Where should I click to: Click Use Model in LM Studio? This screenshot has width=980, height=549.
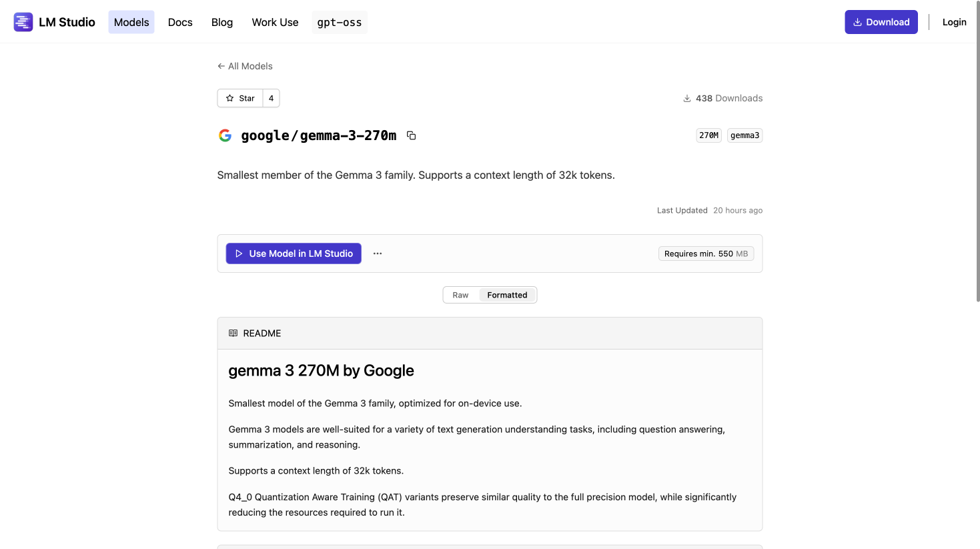coord(294,253)
